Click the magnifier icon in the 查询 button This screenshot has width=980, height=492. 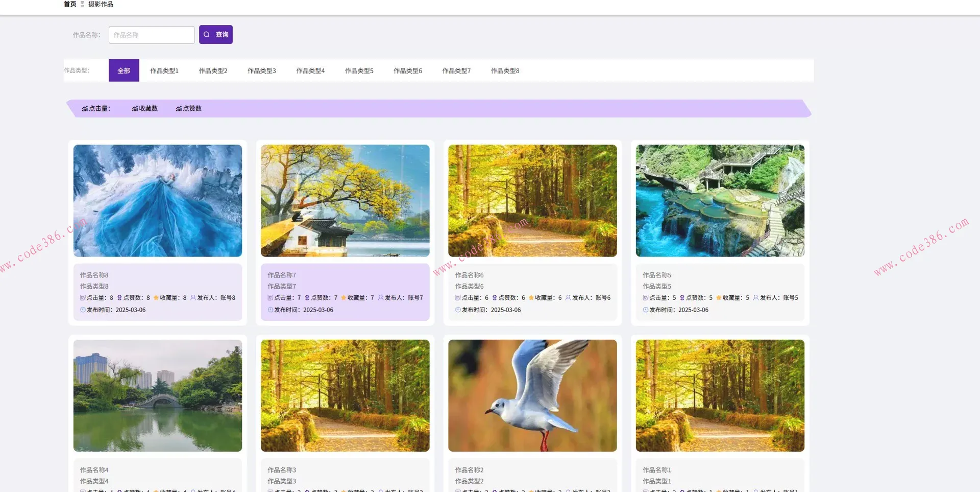click(207, 35)
